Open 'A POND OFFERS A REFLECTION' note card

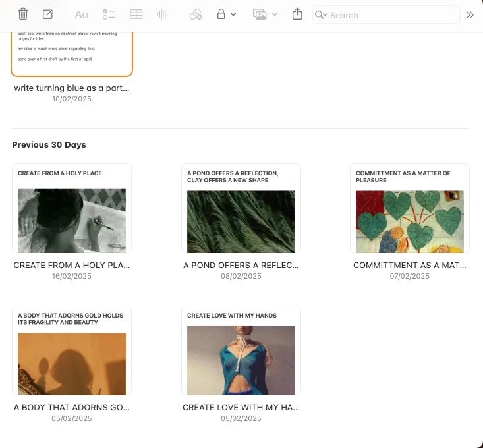click(x=241, y=208)
